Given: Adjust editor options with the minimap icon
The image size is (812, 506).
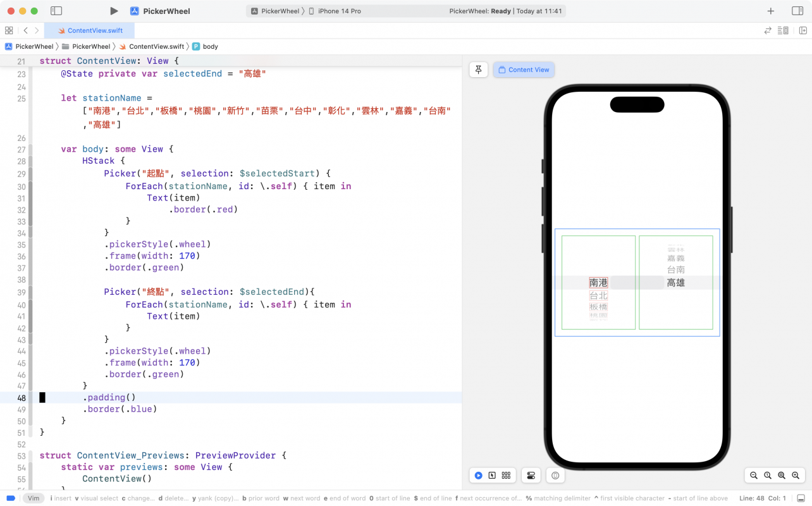Looking at the screenshot, I should (x=783, y=30).
